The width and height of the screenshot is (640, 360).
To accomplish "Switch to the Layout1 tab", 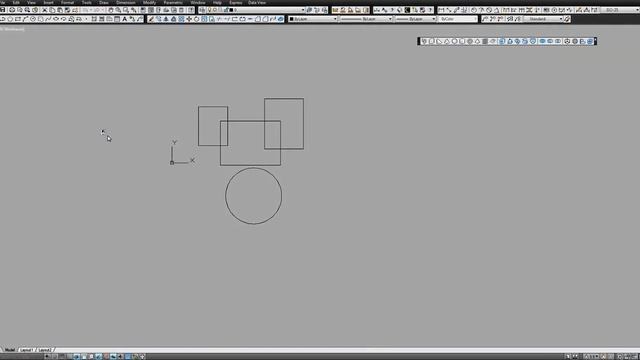I will click(26, 350).
